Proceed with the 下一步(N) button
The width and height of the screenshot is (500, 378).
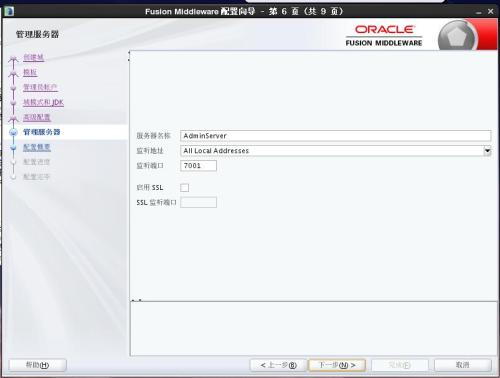337,365
